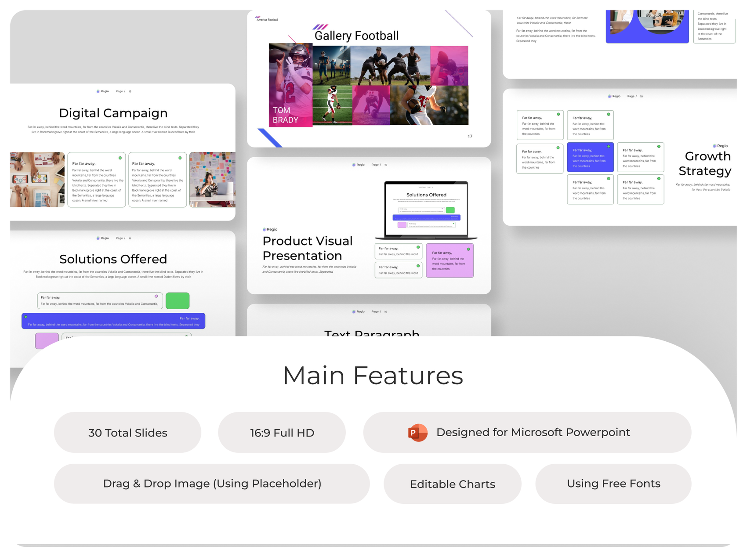Screen dimensions: 747x560
Task: Click the Regio logo above Product Visual Presentation title
Action: [x=270, y=229]
